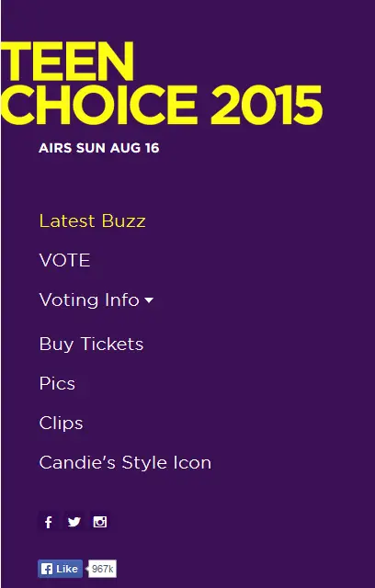
Task: Click the AUG 16 air date
Action: [x=134, y=148]
